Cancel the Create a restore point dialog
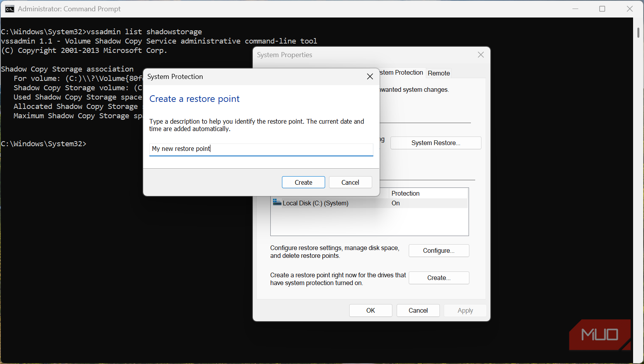 tap(350, 182)
